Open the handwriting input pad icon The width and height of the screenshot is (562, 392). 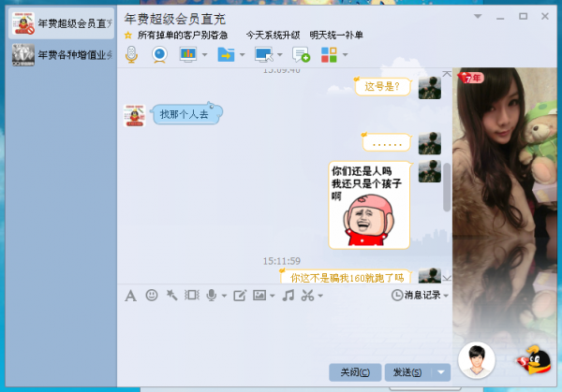tap(240, 296)
